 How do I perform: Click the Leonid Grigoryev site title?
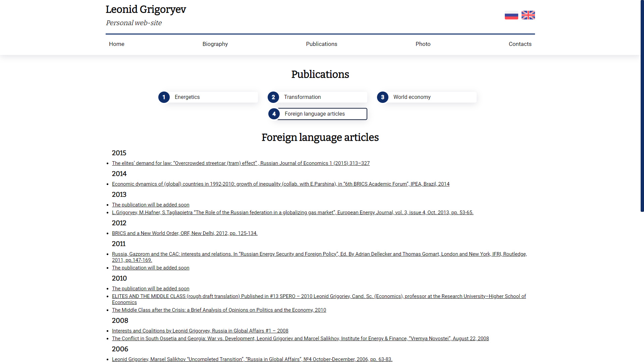[146, 9]
